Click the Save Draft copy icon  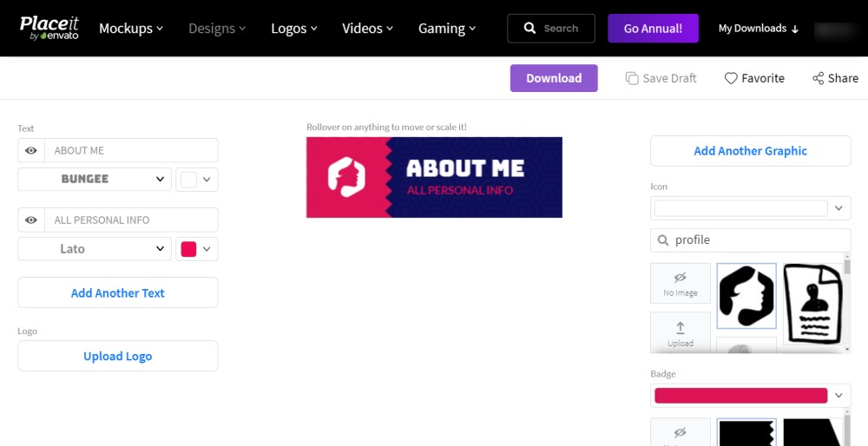click(x=632, y=78)
